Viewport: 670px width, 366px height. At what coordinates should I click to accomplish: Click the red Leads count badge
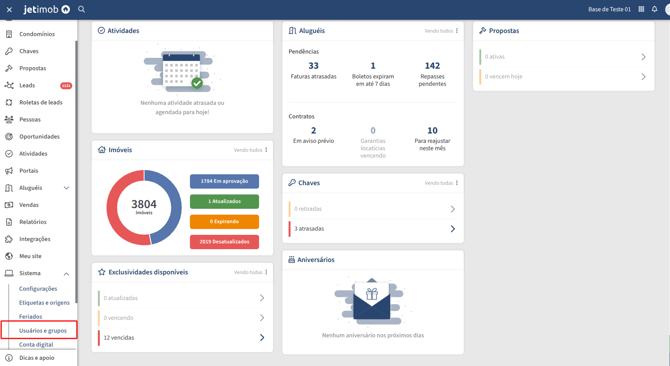[x=66, y=85]
